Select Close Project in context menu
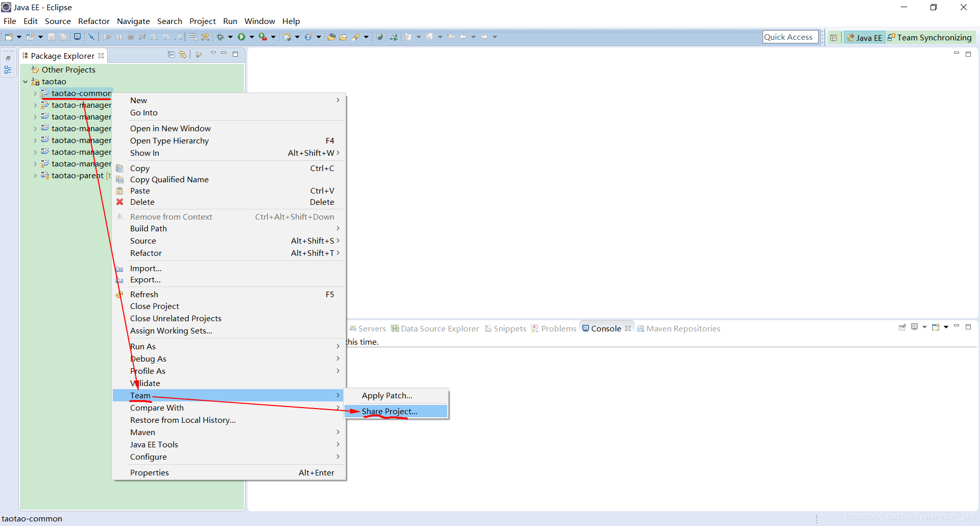The width and height of the screenshot is (980, 526). [x=229, y=306]
